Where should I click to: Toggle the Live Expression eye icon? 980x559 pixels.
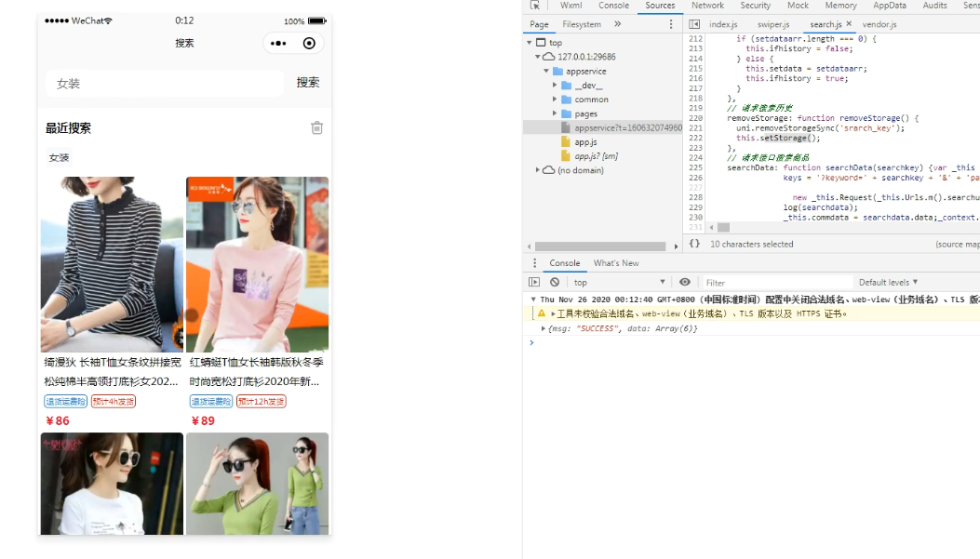click(x=685, y=282)
